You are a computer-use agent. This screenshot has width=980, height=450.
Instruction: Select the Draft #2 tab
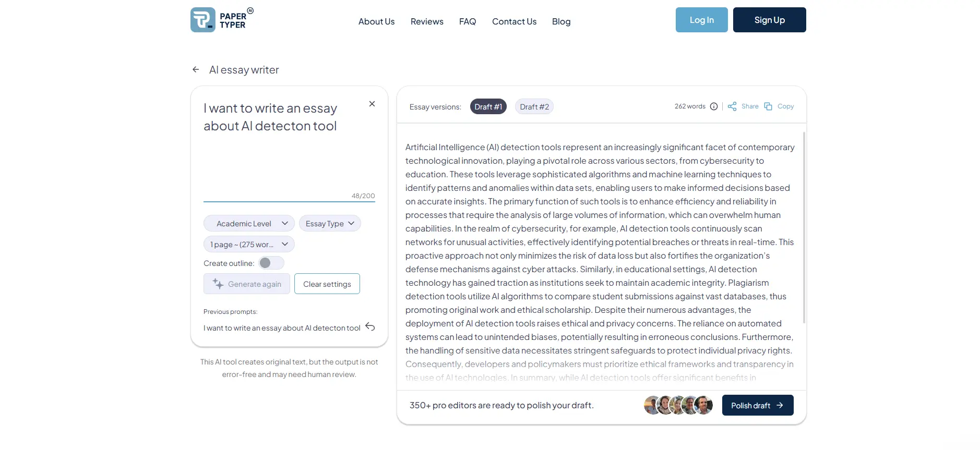pos(534,106)
